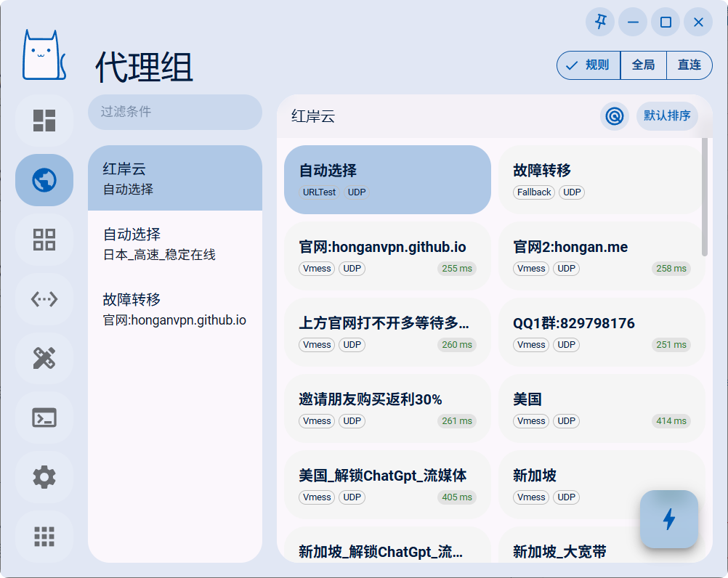This screenshot has height=578, width=728.
Task: Pin the window with the pushpin icon
Action: [600, 23]
